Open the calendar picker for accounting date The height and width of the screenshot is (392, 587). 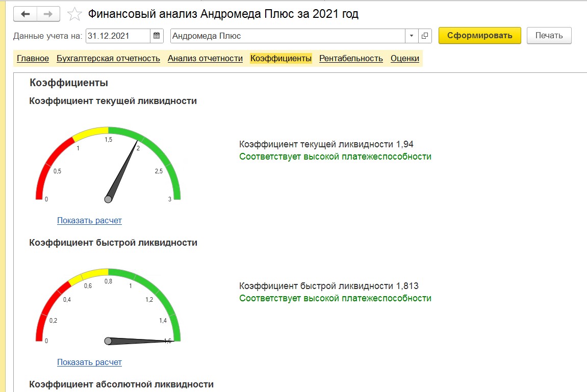(157, 36)
